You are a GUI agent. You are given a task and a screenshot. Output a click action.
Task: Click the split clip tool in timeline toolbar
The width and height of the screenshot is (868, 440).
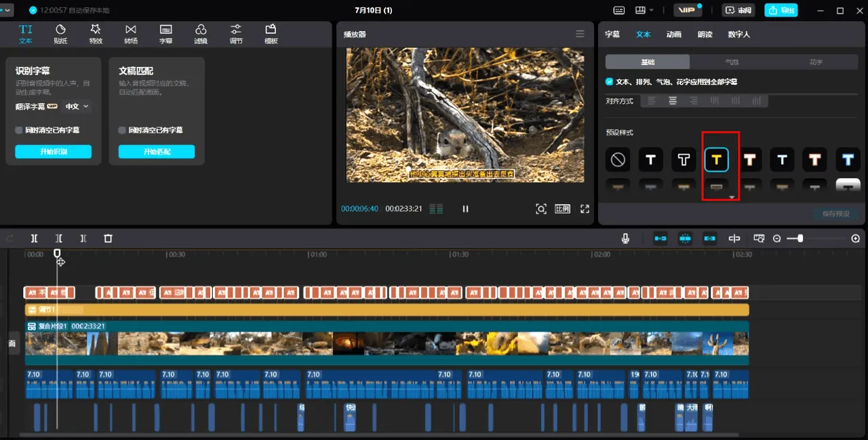(34, 239)
